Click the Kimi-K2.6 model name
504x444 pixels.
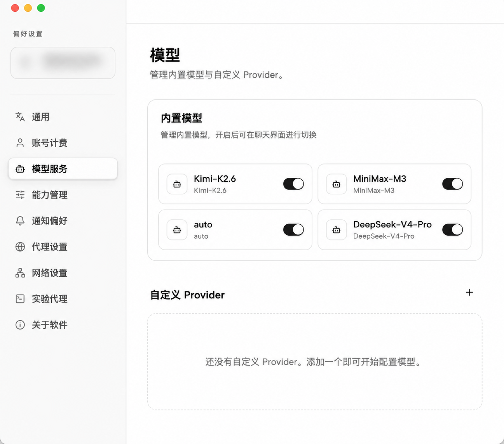tap(215, 179)
